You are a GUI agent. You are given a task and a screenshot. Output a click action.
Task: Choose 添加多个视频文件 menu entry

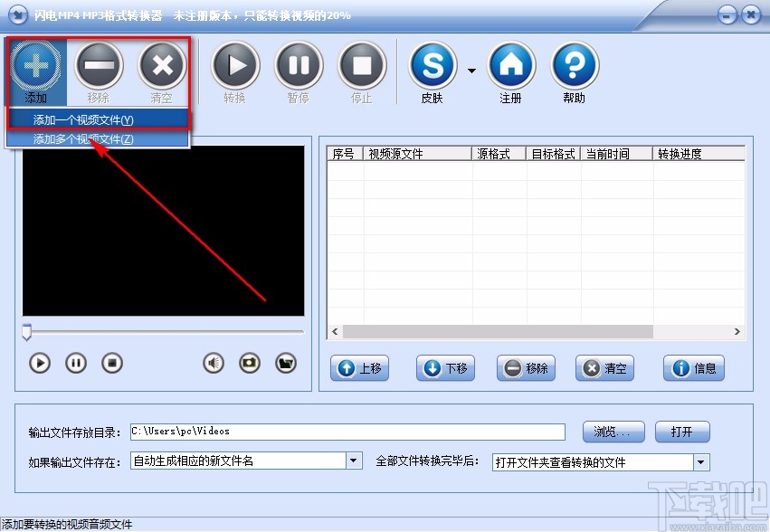click(x=98, y=138)
